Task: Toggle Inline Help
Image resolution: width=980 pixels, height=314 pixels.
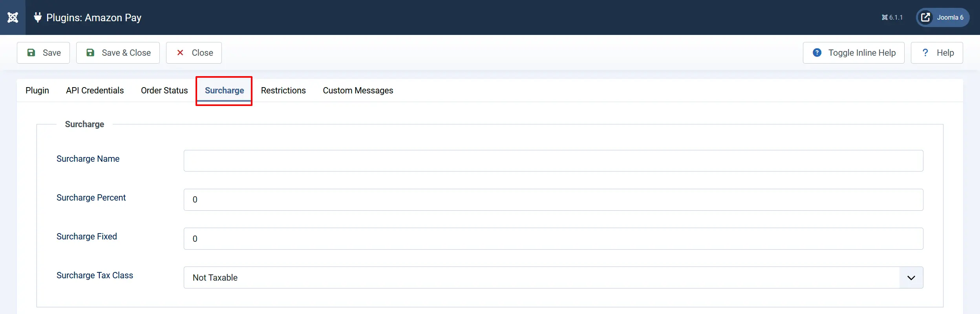Action: coord(854,53)
